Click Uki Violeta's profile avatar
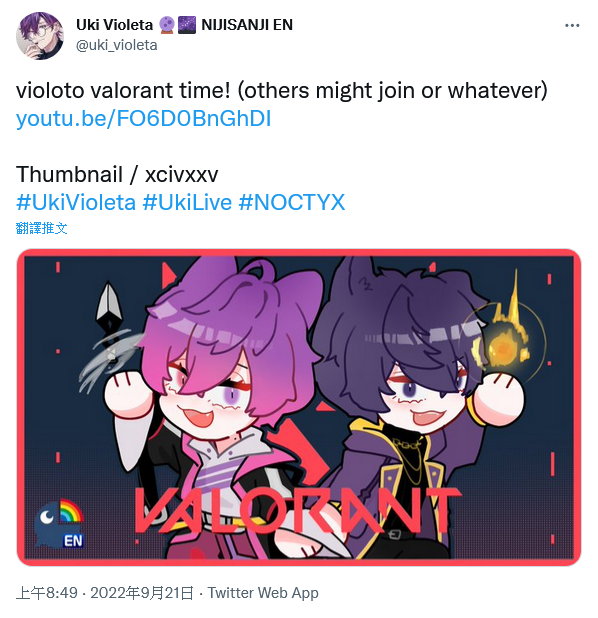 (39, 35)
